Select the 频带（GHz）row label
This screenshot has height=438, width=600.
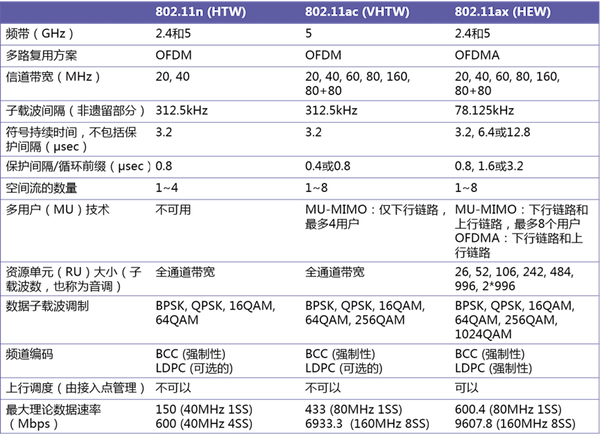click(x=40, y=34)
